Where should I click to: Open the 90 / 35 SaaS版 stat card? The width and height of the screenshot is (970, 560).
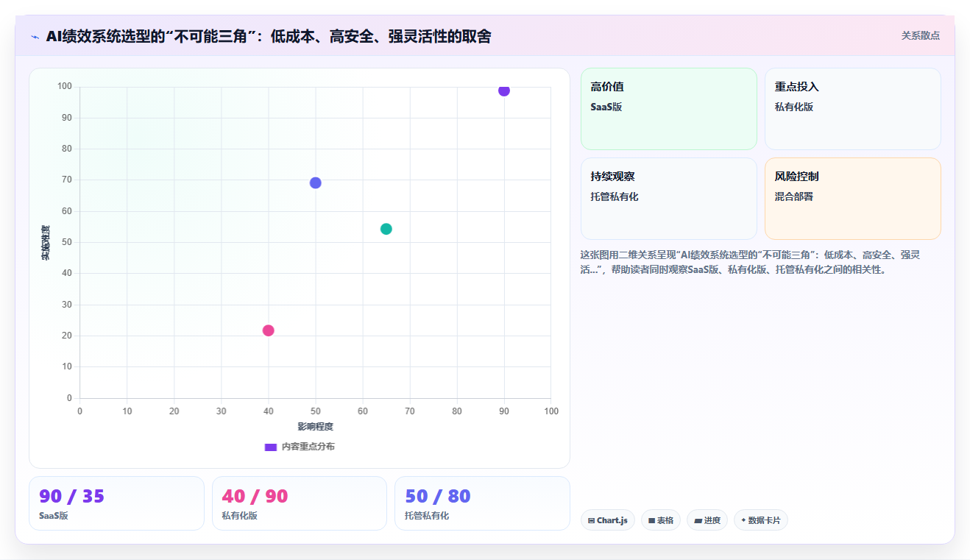coord(116,503)
